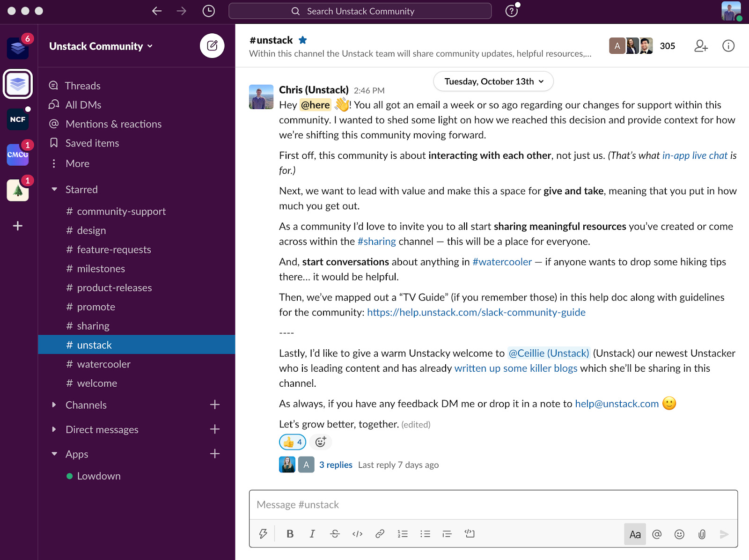Add people to #unstack channel
Image resolution: width=749 pixels, height=560 pixels.
[700, 45]
